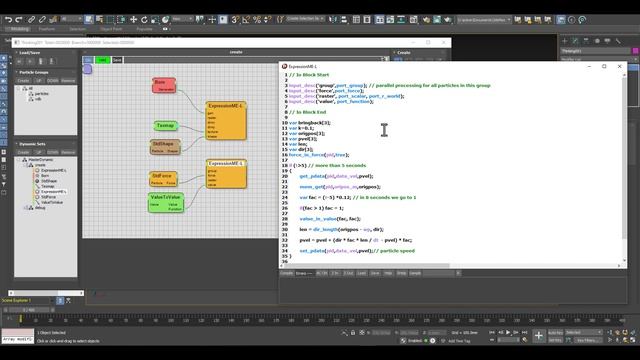Open the Selected key filter dropdown
640x360 pixels.
[x=583, y=333]
